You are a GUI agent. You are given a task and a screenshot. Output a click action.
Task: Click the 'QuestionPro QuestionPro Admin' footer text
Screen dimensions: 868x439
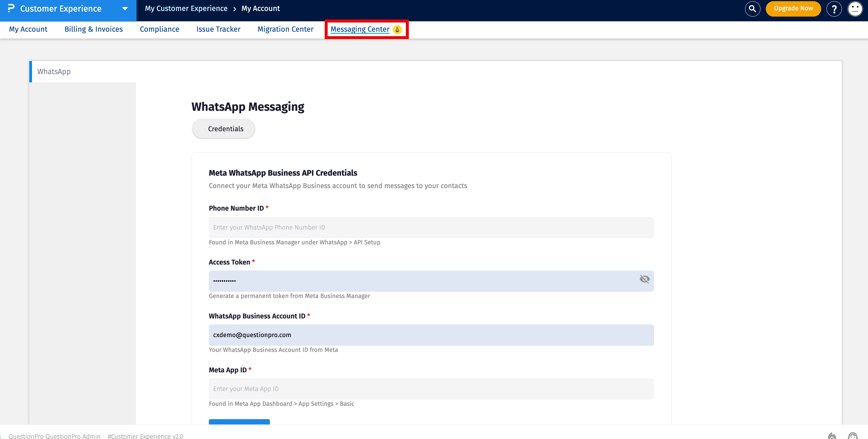(x=55, y=436)
